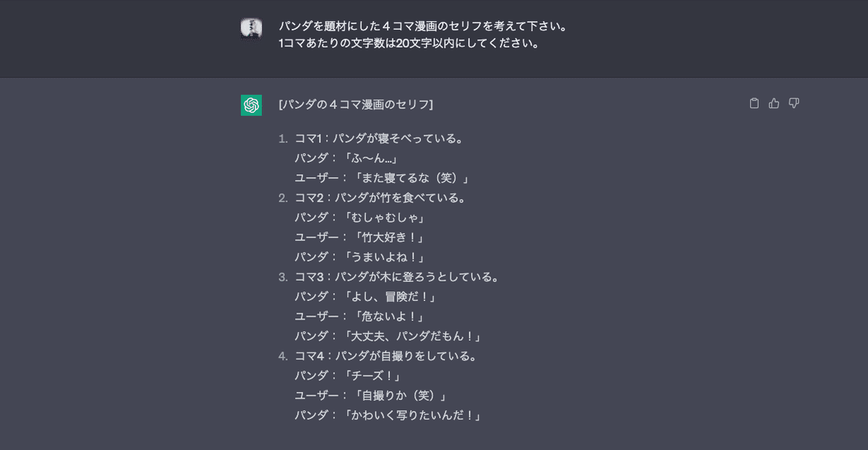Click the prompt line about 20文字以内
This screenshot has height=450, width=868.
pos(410,43)
